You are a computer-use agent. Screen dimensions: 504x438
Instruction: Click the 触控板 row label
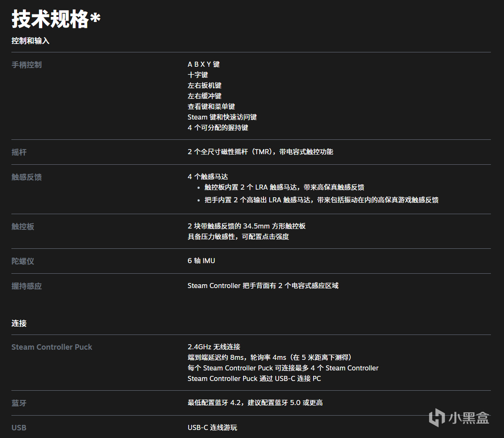[22, 226]
